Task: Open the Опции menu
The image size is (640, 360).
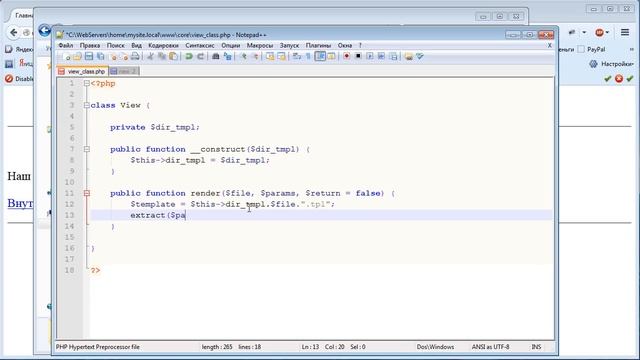Action: pyautogui.click(x=231, y=45)
